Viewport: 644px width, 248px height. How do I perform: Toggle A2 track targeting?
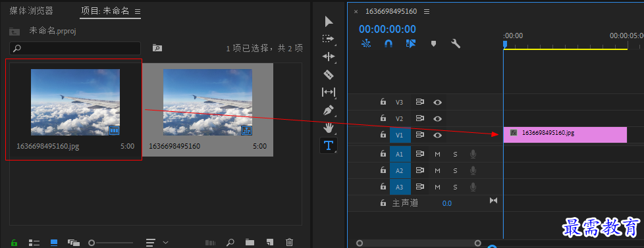pyautogui.click(x=400, y=171)
